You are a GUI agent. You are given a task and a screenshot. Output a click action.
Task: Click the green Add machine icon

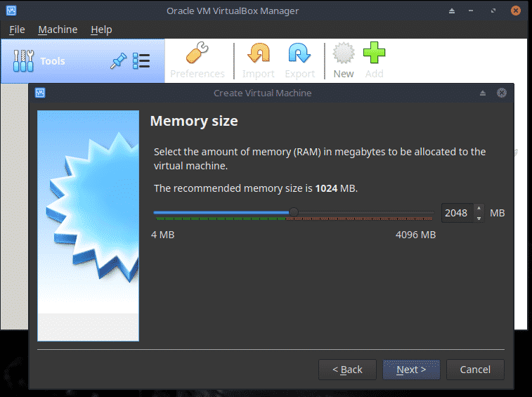click(x=375, y=53)
